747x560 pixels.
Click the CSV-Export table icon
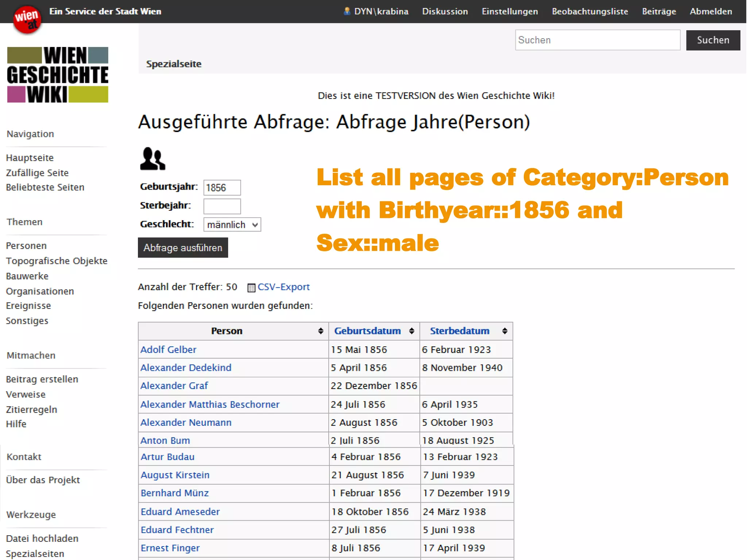point(251,288)
